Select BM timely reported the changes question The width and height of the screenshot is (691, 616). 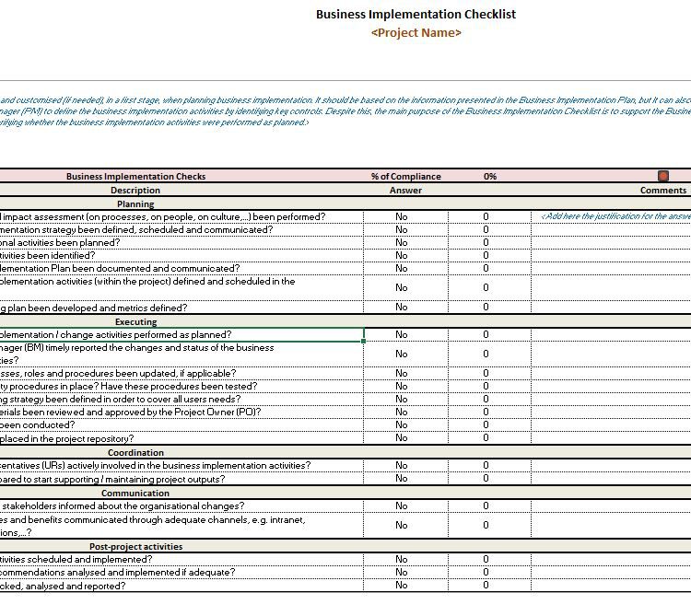[182, 354]
